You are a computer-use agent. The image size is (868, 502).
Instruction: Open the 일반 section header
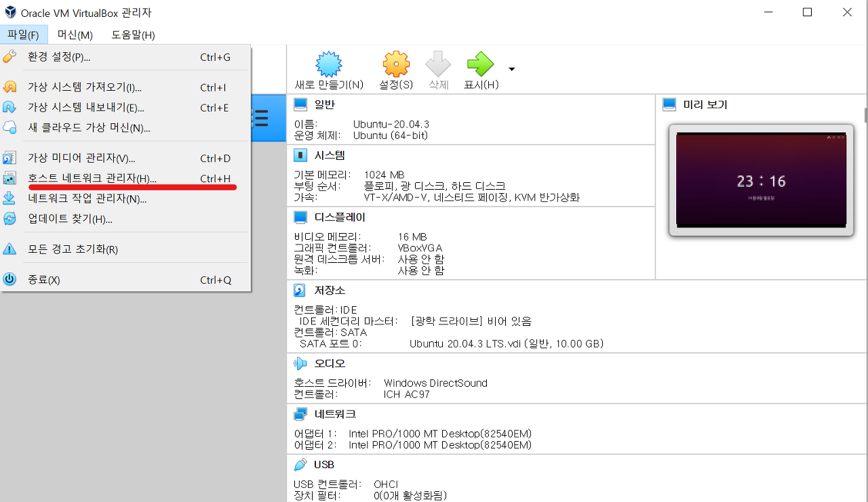point(324,104)
